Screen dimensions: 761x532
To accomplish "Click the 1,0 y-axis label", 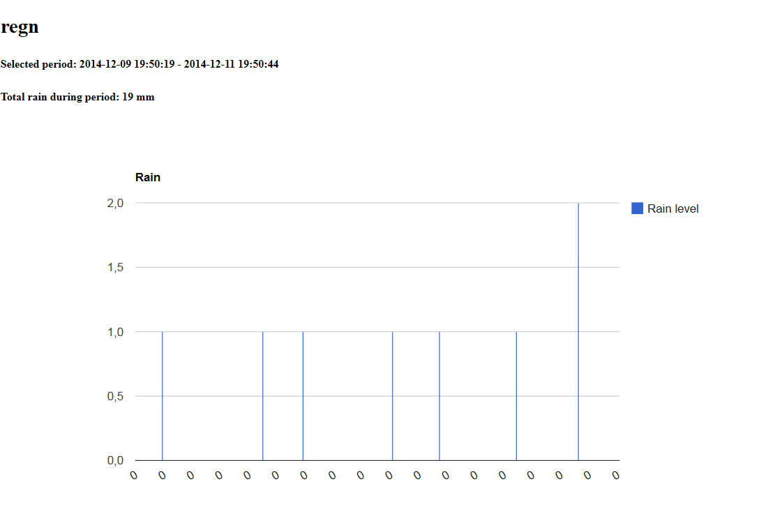I will 115,332.
